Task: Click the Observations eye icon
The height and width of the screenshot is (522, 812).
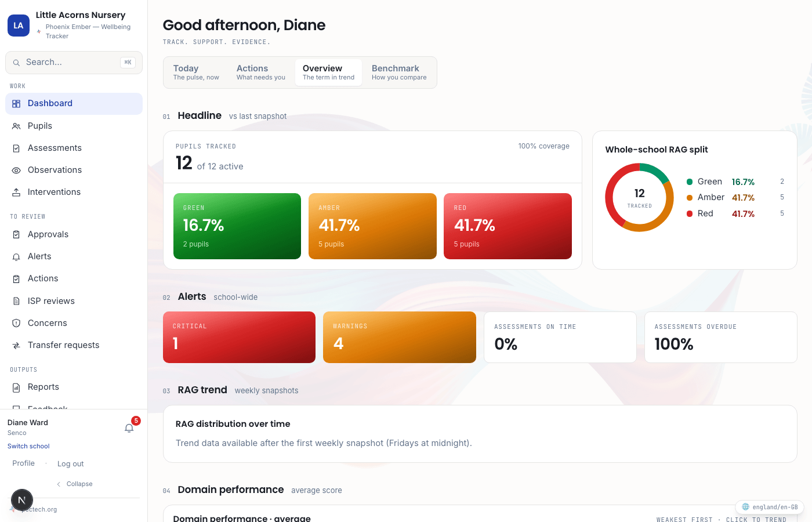Action: 16,171
